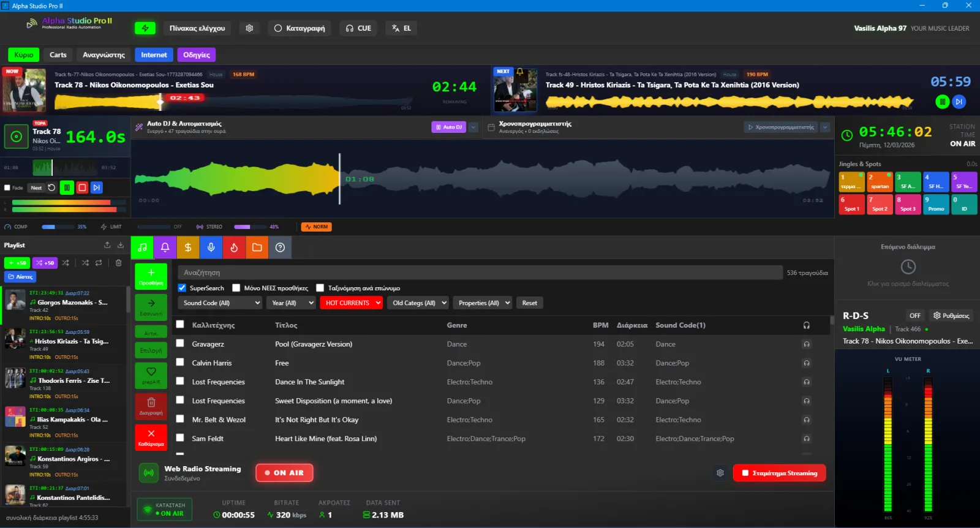Viewport: 980px width, 528px height.
Task: Open the Year (All) dropdown
Action: (x=292, y=303)
